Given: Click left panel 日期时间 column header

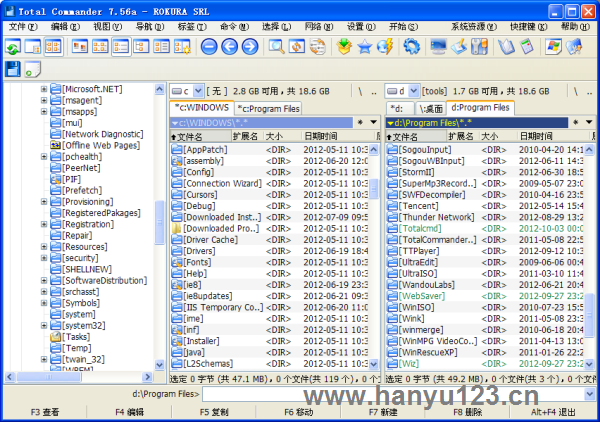Looking at the screenshot, I should [x=338, y=136].
